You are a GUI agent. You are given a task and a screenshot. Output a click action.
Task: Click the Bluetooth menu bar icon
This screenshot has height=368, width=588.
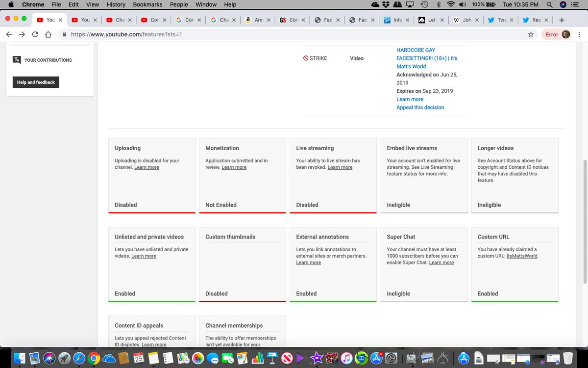pos(439,4)
